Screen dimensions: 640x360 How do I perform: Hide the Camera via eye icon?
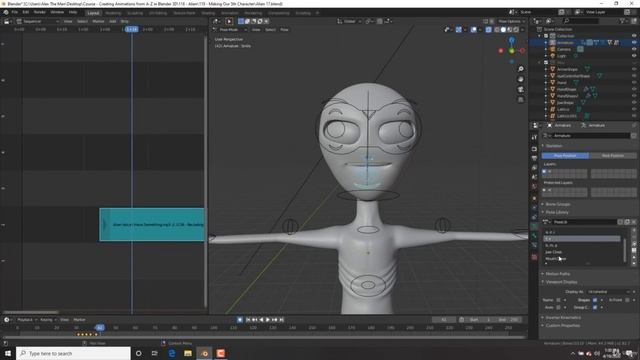(x=634, y=49)
